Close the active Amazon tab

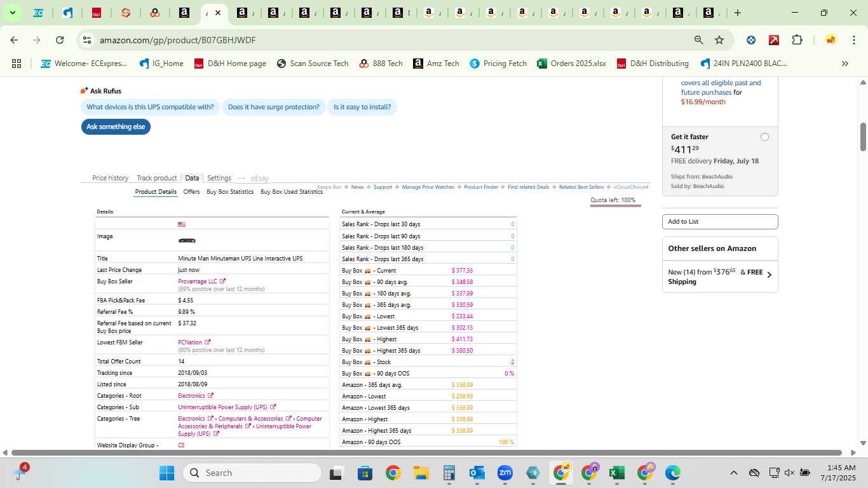[218, 13]
